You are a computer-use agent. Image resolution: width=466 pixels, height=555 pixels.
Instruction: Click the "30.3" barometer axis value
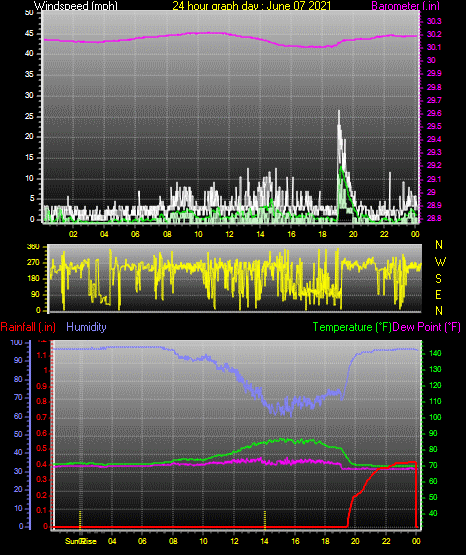pyautogui.click(x=434, y=21)
